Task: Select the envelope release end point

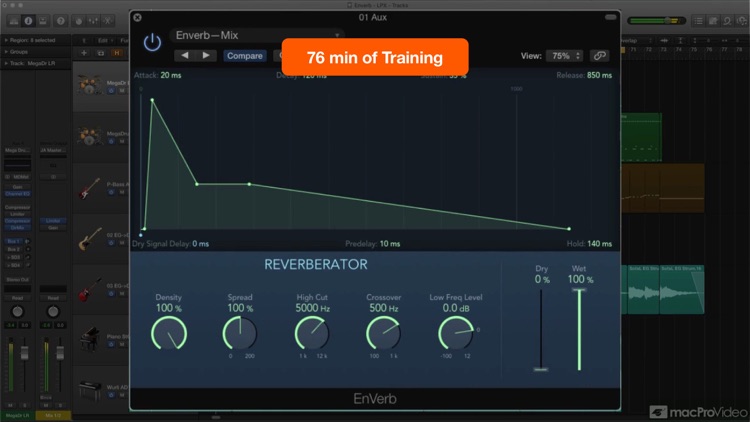Action: coord(569,229)
